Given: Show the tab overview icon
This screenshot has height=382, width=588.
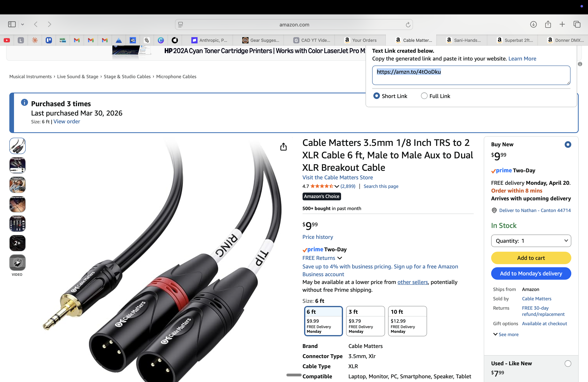Looking at the screenshot, I should pos(577,24).
